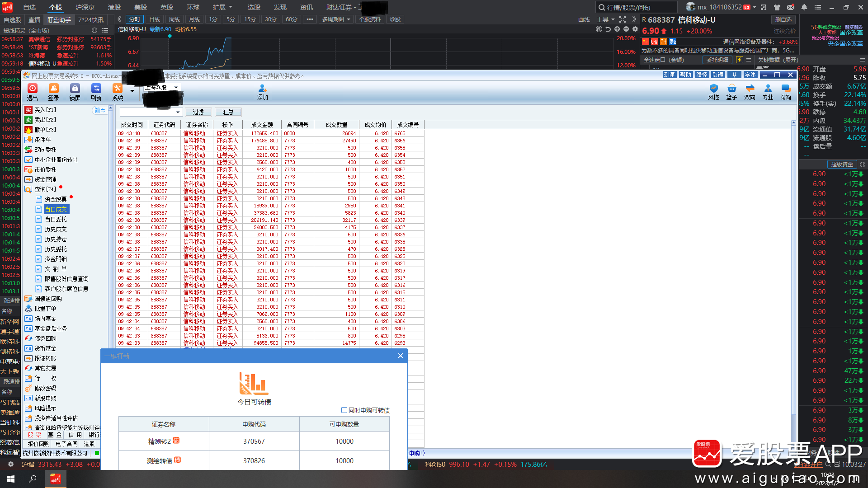Click the 添加 add account icon
The width and height of the screenshot is (868, 488).
[x=263, y=92]
